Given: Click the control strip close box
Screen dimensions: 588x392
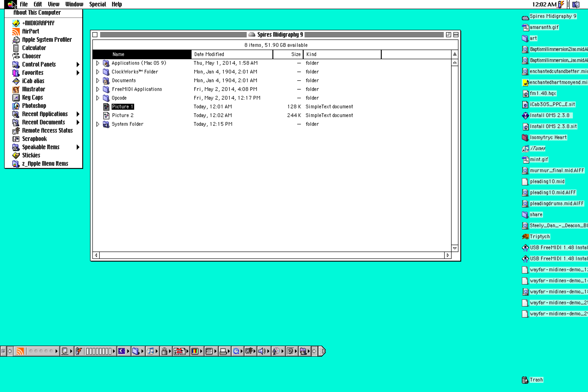Looking at the screenshot, I should pyautogui.click(x=3, y=351).
